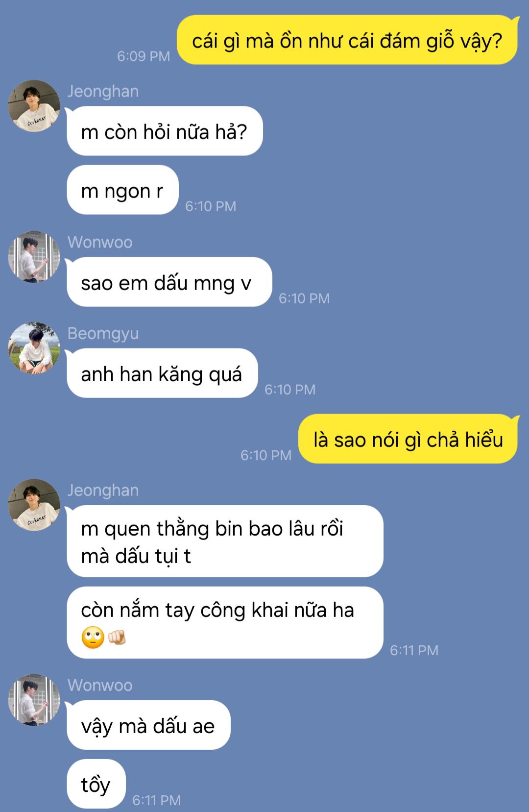
Task: Click the Wonwoo name above 'vậy mà dấu ae'
Action: click(x=100, y=685)
